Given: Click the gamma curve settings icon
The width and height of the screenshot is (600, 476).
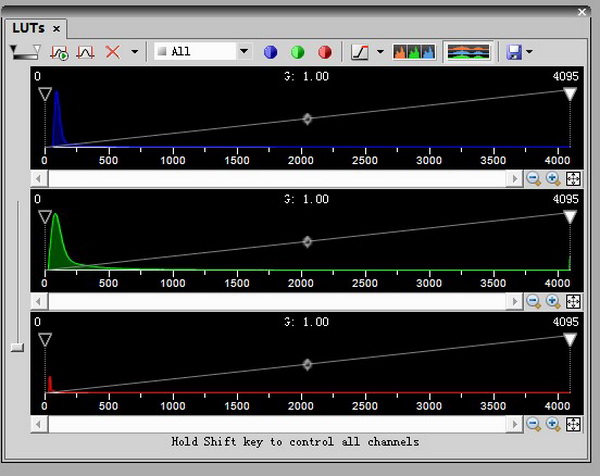Looking at the screenshot, I should point(360,52).
